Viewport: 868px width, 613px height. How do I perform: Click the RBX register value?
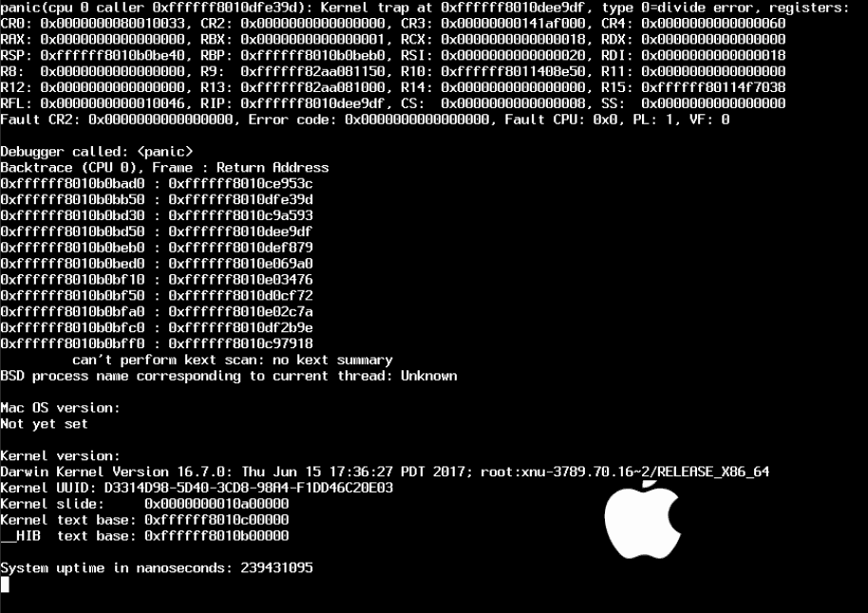coord(312,40)
